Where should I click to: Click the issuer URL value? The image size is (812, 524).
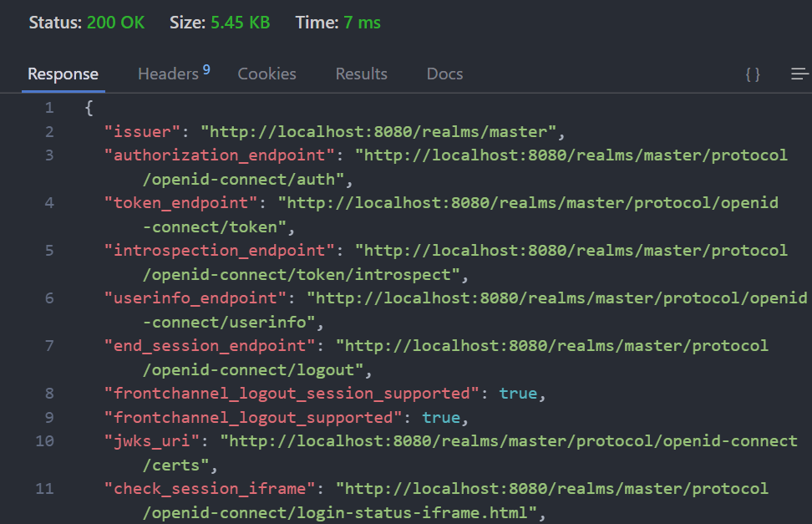tap(383, 131)
